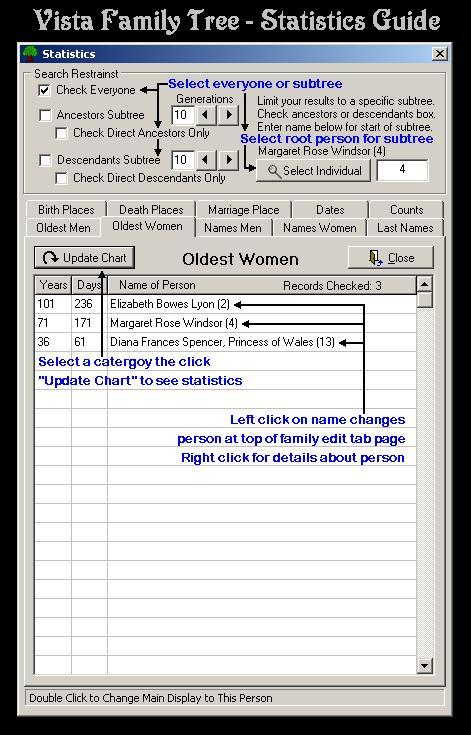Click the Years column header
This screenshot has height=735, width=471.
click(53, 285)
